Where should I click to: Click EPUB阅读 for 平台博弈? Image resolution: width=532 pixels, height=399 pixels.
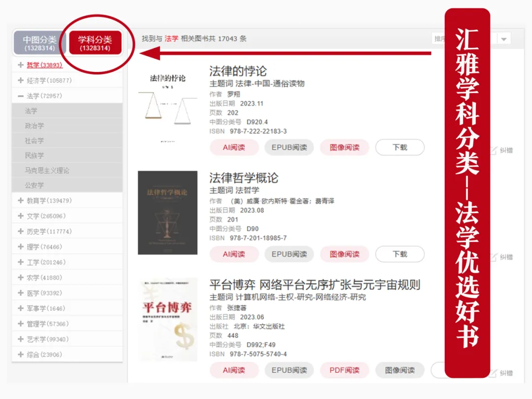289,370
